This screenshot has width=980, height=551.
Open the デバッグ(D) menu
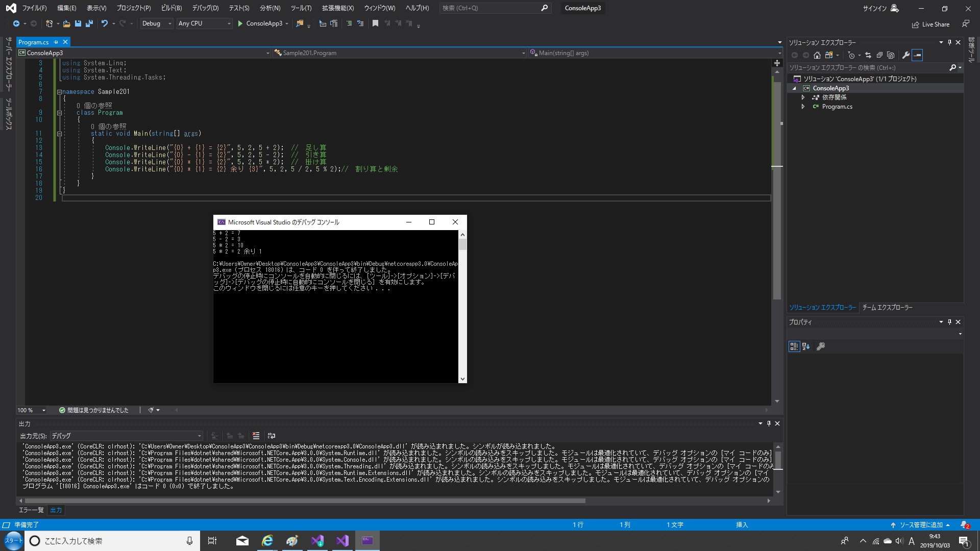coord(205,8)
